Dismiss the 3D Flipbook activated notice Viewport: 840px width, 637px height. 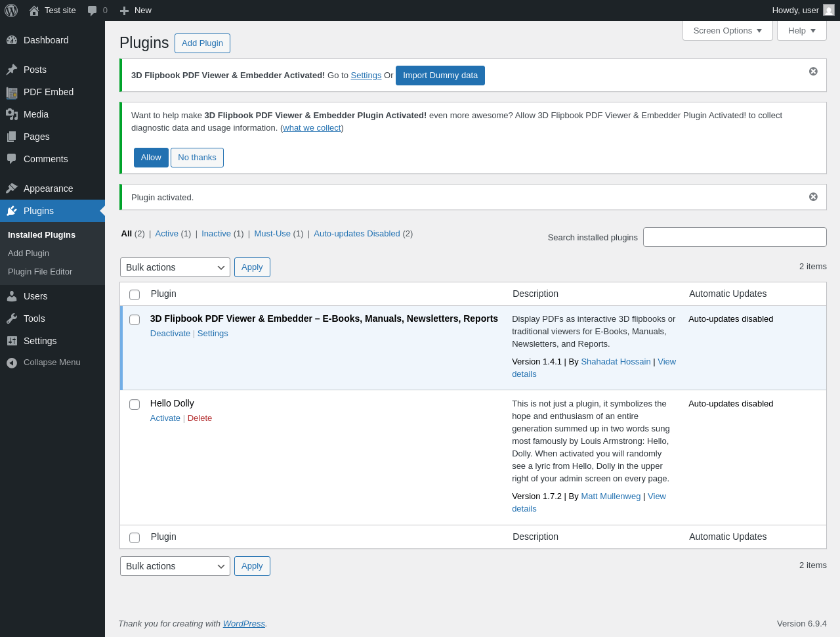pyautogui.click(x=813, y=72)
